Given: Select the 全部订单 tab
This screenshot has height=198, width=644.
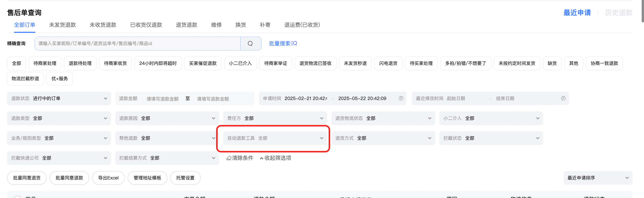Looking at the screenshot, I should click(25, 25).
